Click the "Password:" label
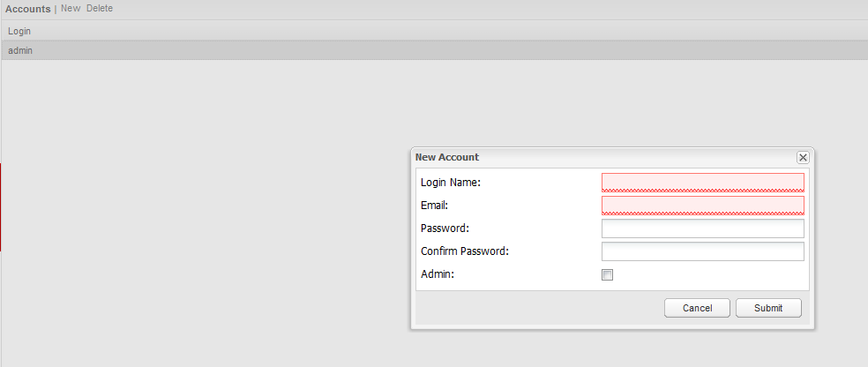The image size is (868, 367). coord(445,228)
